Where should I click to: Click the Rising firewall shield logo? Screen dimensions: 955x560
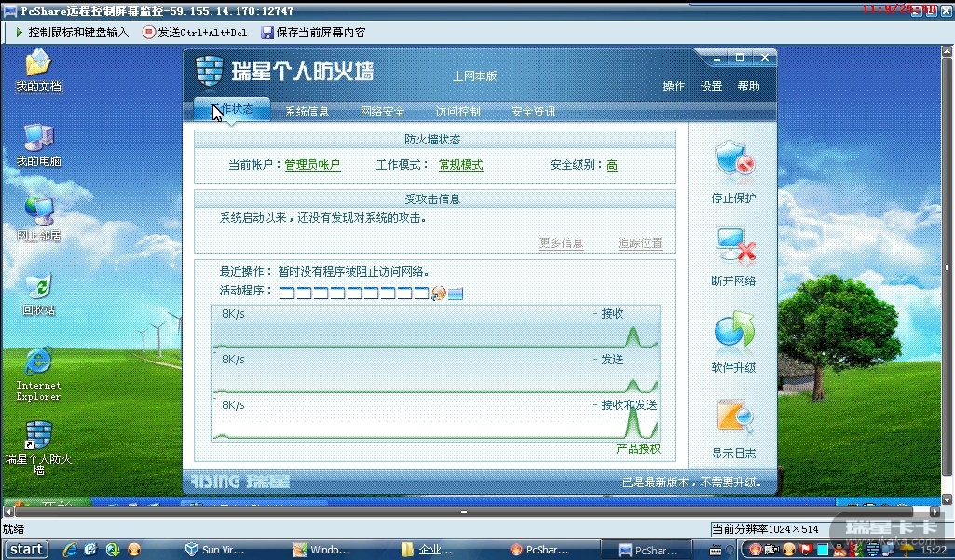click(x=210, y=72)
